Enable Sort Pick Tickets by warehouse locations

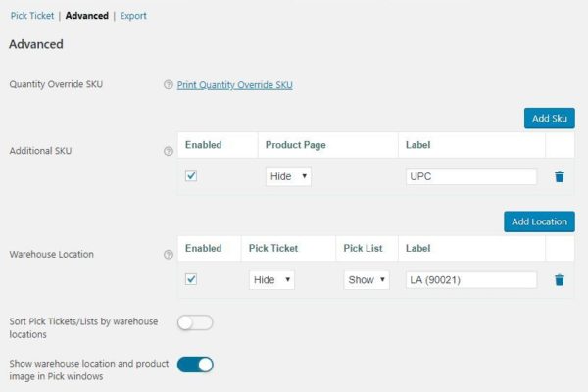pos(194,321)
